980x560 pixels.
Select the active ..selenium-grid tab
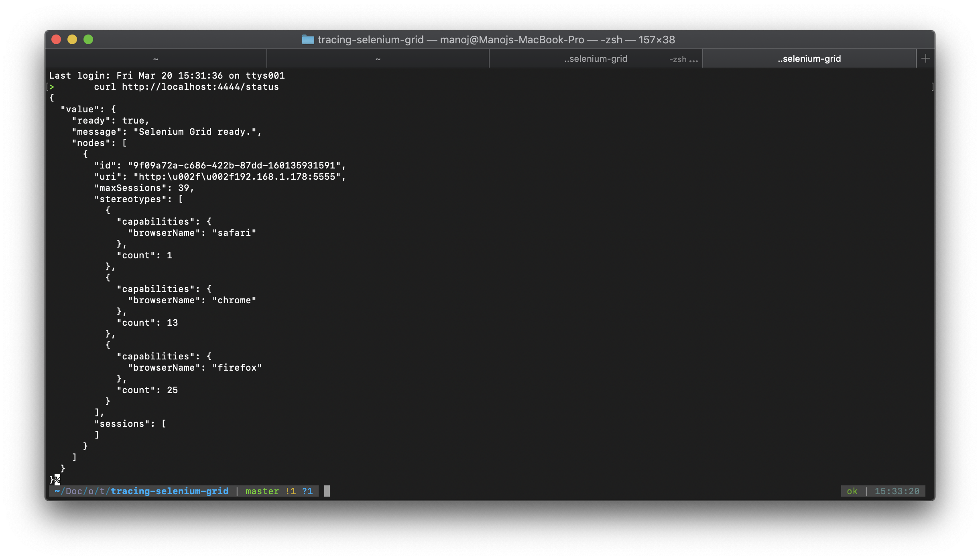point(809,59)
